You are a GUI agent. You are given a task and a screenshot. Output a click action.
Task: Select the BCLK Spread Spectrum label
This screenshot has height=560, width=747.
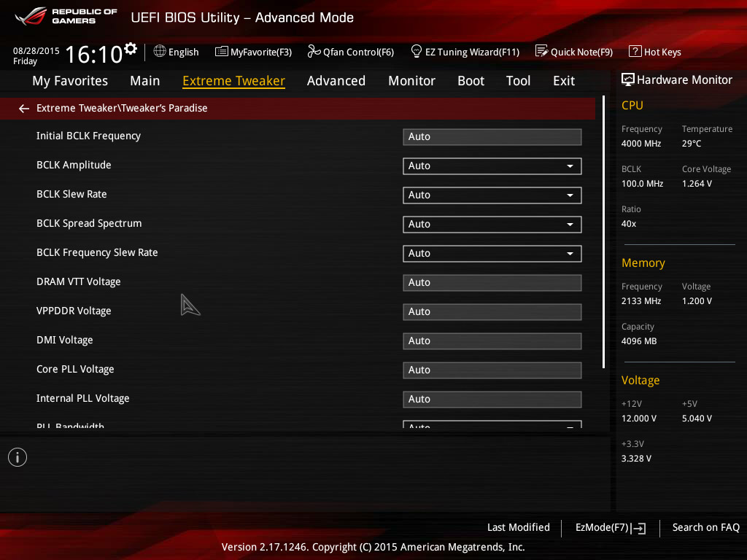(89, 223)
